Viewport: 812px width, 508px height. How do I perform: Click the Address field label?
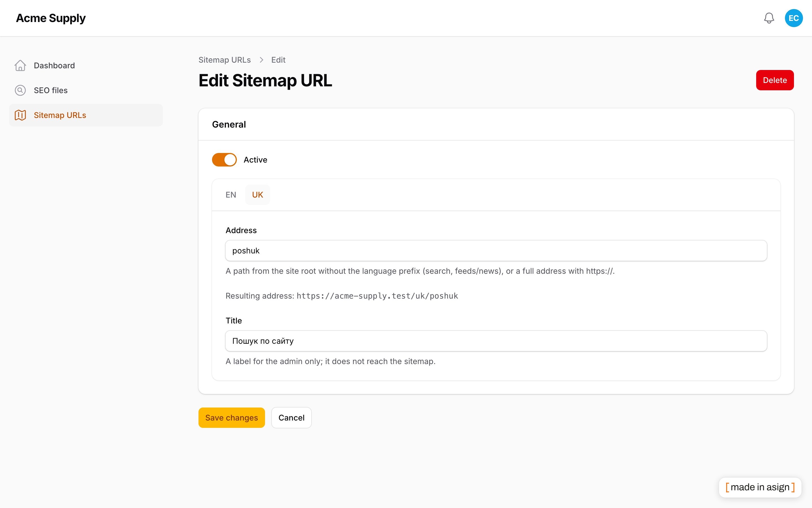[241, 231]
